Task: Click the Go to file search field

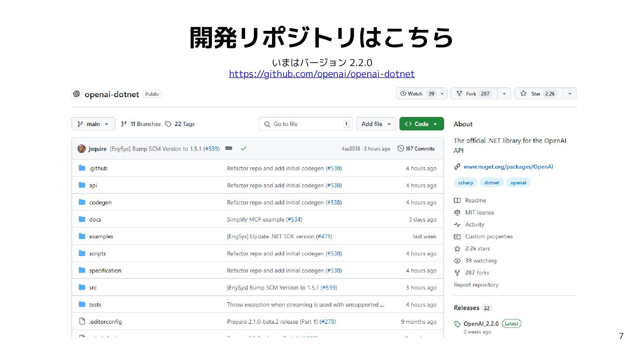Action: [x=306, y=124]
